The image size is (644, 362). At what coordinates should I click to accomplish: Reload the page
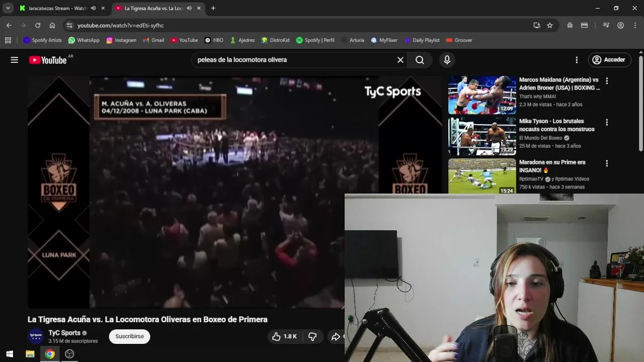click(x=38, y=25)
